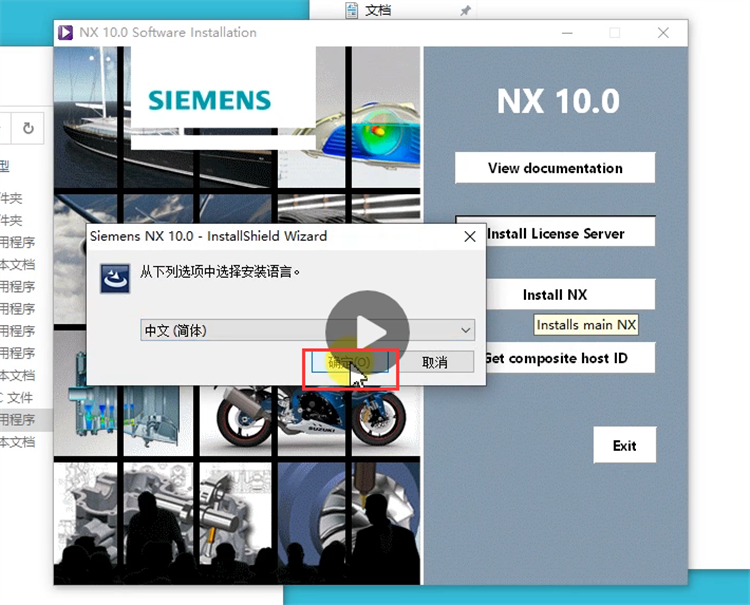Exit the NX 10.0 installer

[x=624, y=445]
